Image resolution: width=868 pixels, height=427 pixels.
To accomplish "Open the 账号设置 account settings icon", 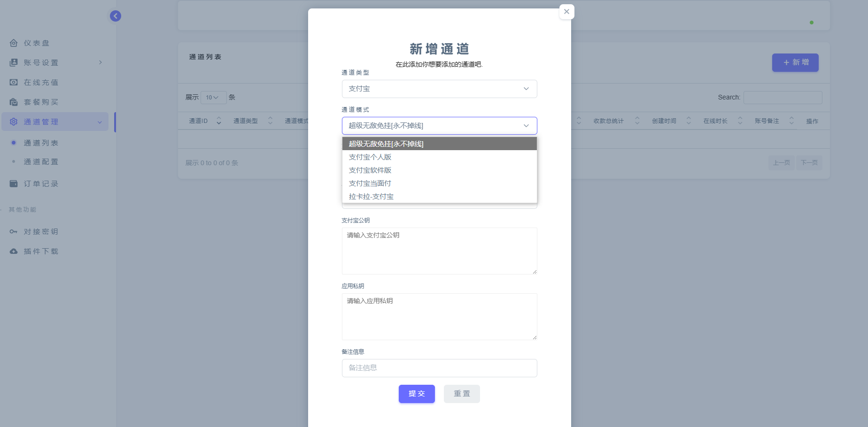I will pos(14,62).
